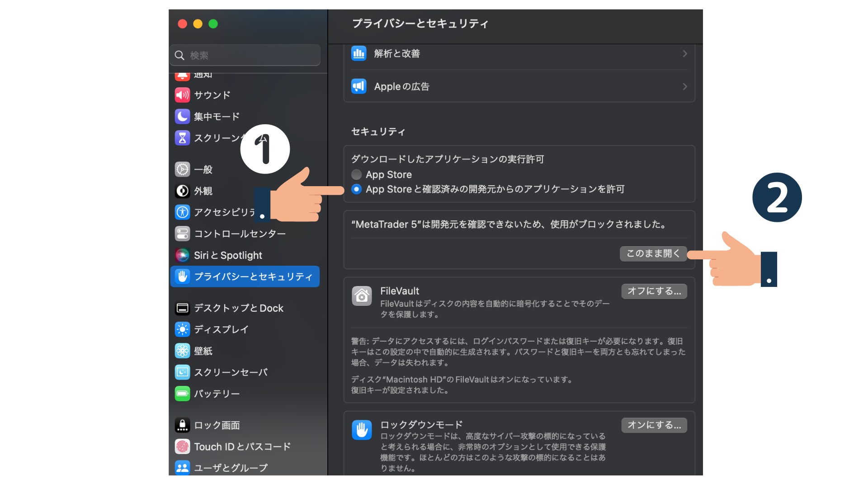Click the ロックダウンモード title text

[x=421, y=425]
